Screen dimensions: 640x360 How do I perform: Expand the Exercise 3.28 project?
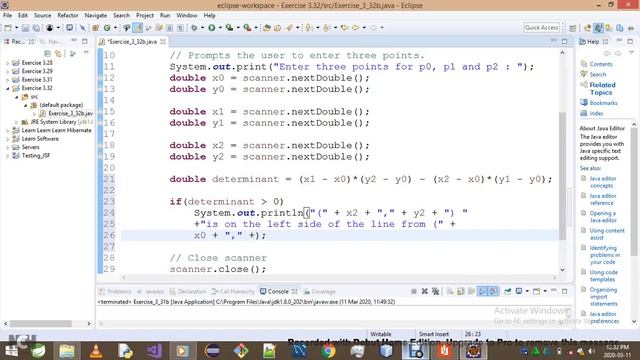tap(7, 63)
